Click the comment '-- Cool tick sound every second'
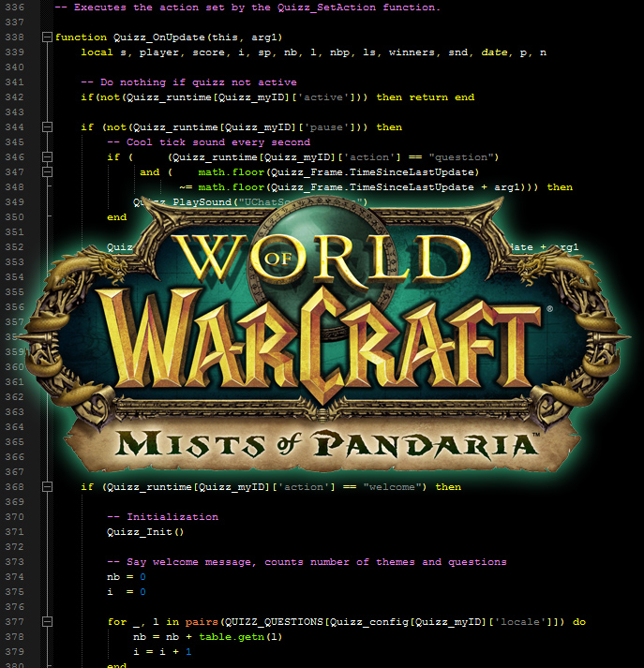Screen dimensions: 644x668 coord(208,142)
